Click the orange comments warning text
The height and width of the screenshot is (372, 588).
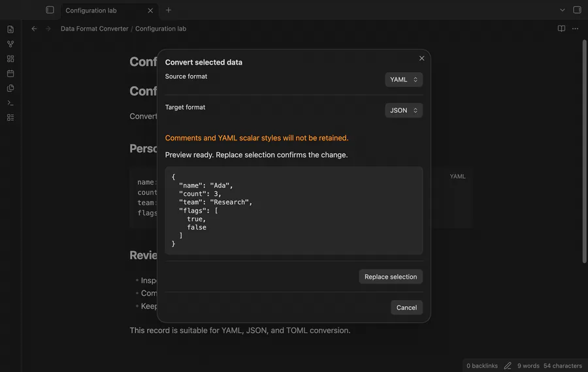(x=257, y=138)
